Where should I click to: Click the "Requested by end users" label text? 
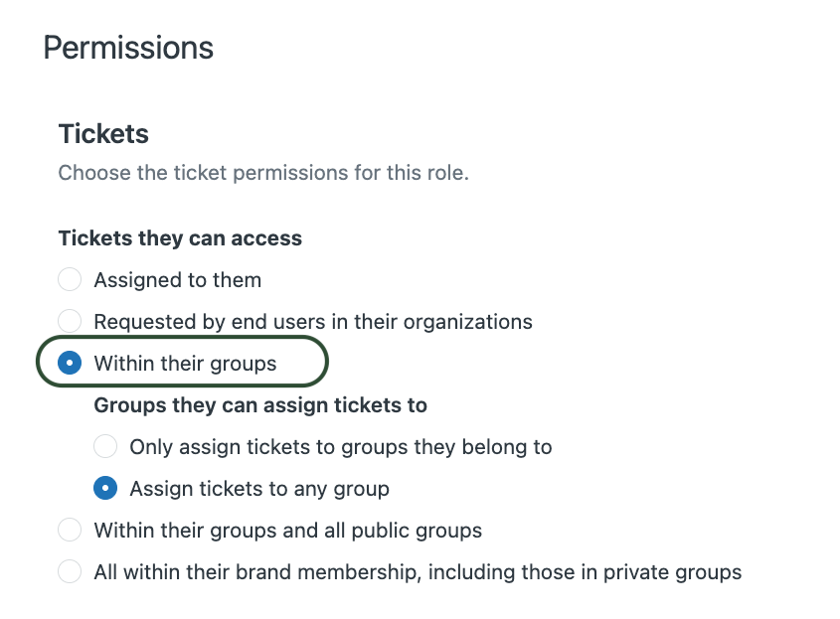(312, 321)
